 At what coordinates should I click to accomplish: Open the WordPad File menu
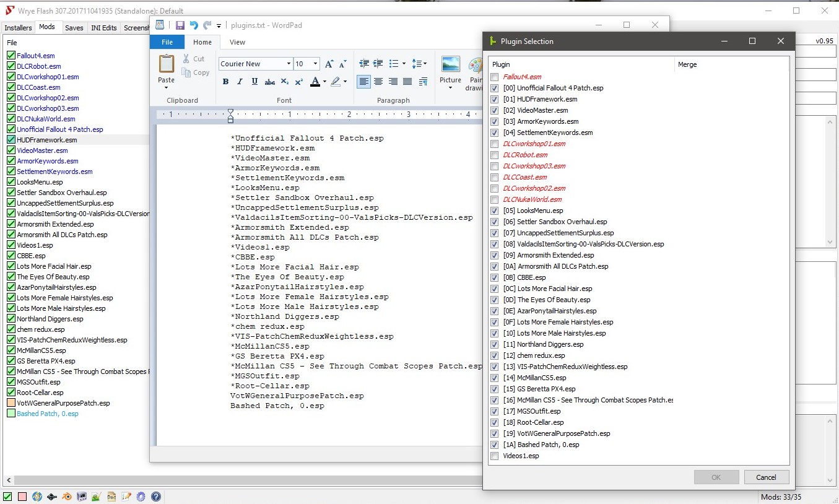coord(167,42)
